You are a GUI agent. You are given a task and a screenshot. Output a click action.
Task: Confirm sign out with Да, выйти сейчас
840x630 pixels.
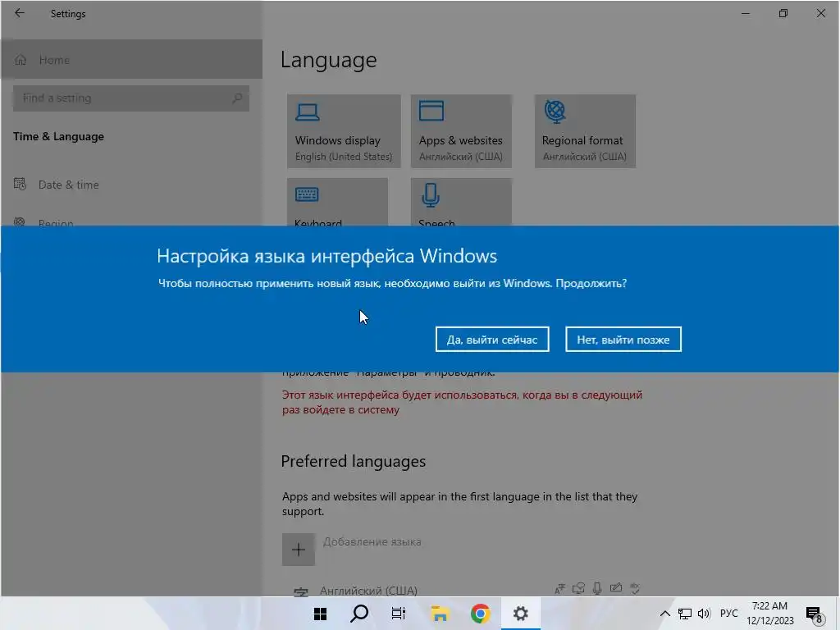point(492,340)
